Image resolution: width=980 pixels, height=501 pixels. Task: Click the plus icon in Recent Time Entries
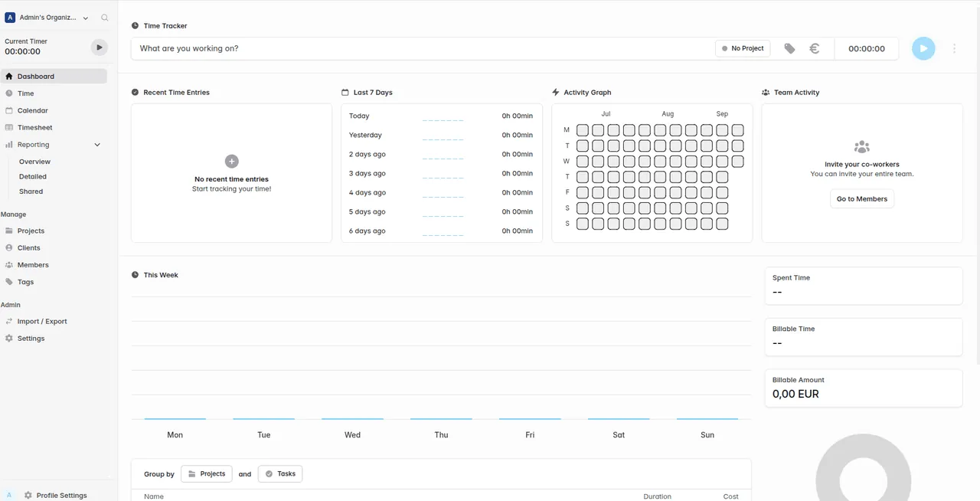pos(231,161)
